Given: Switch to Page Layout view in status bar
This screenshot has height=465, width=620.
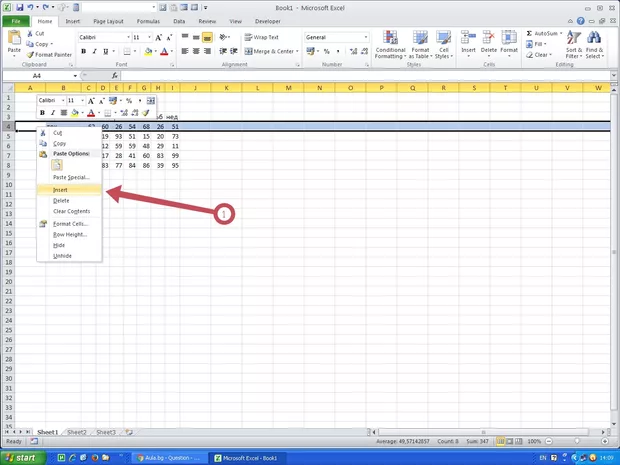Looking at the screenshot, I should 510,441.
